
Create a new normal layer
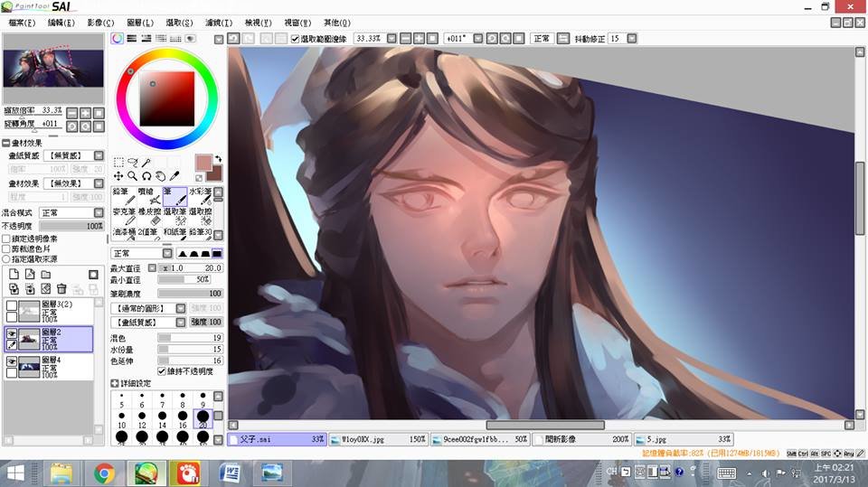pyautogui.click(x=14, y=274)
